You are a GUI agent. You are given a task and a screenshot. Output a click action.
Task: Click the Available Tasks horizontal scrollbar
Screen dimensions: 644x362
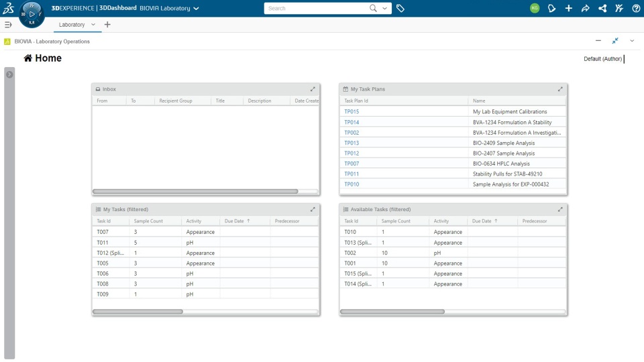pos(392,312)
